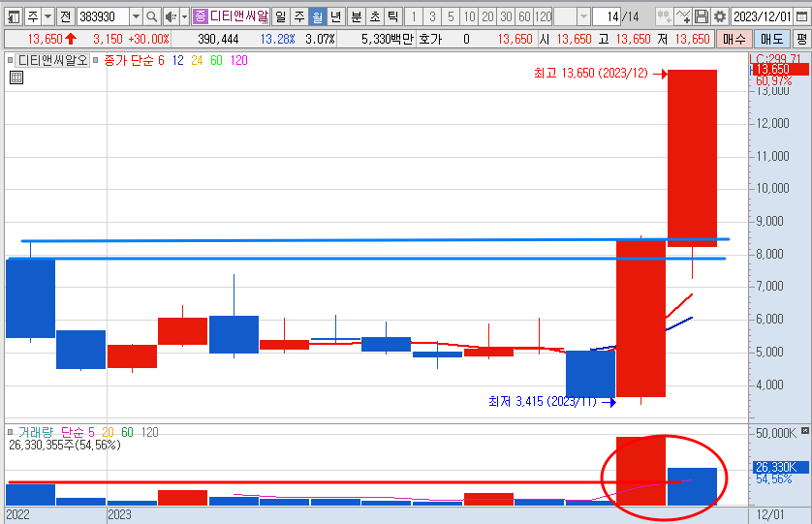Image resolution: width=812 pixels, height=524 pixels.
Task: Click the 평 button
Action: click(801, 40)
